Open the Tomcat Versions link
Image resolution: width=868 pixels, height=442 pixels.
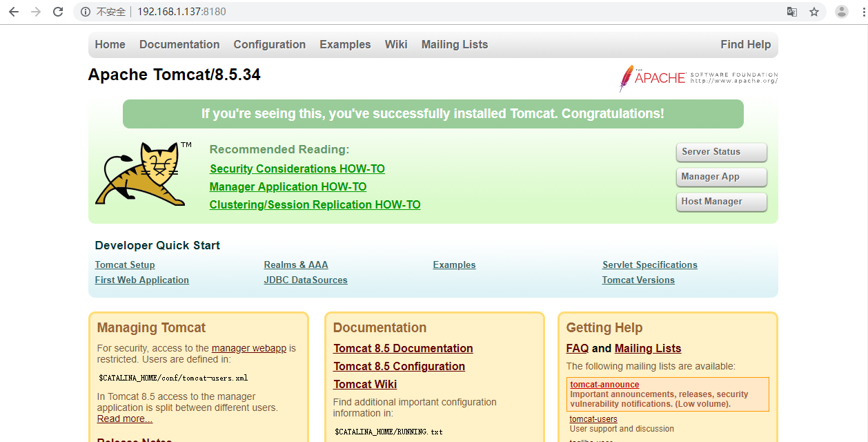point(638,280)
